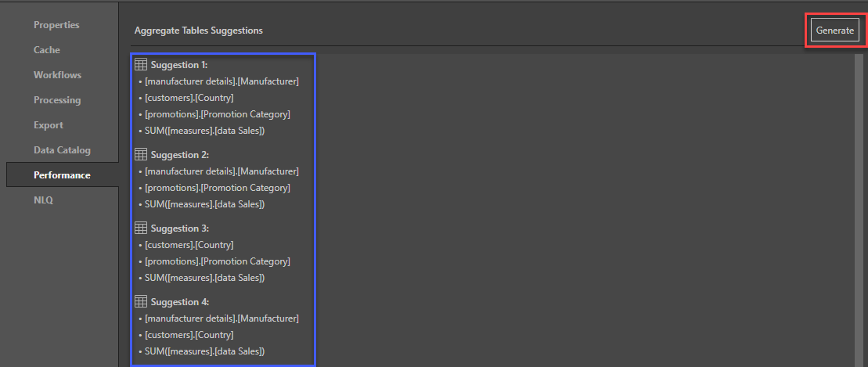Image resolution: width=868 pixels, height=367 pixels.
Task: Open the Properties tab
Action: click(56, 25)
